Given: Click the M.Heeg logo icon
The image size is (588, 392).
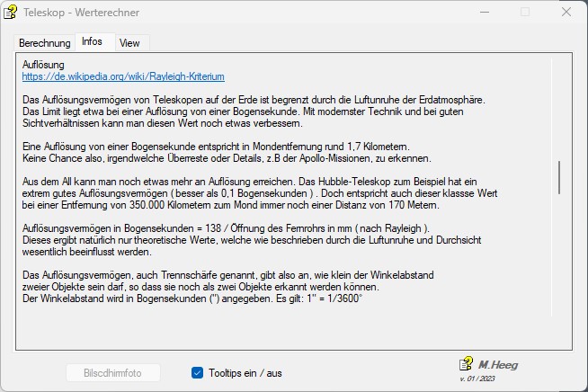Looking at the screenshot, I should tap(466, 364).
